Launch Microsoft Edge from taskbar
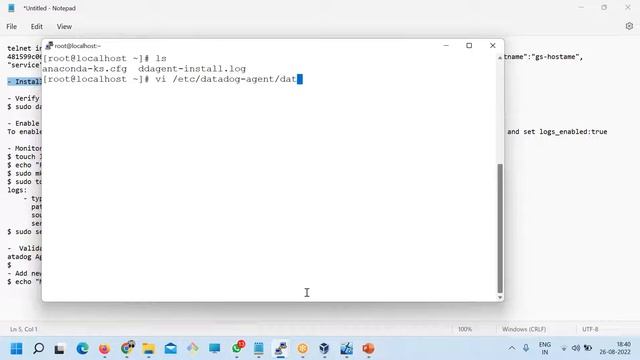Viewport: 640px width, 360px height. pyautogui.click(x=82, y=349)
